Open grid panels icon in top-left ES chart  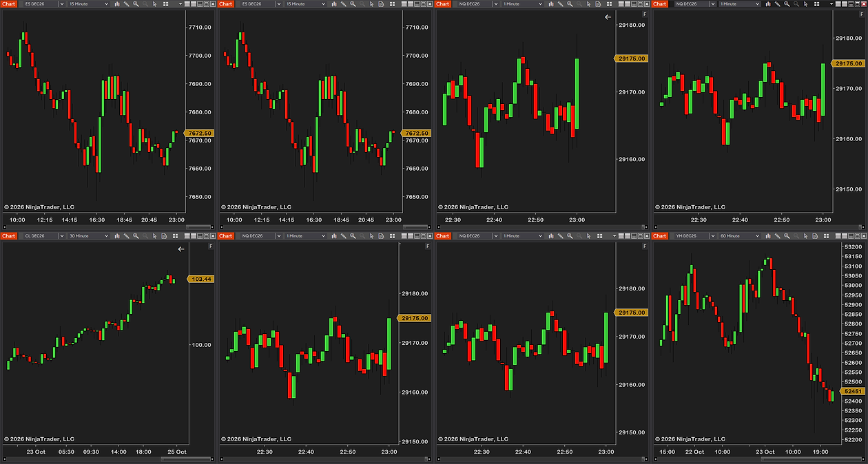tap(165, 4)
